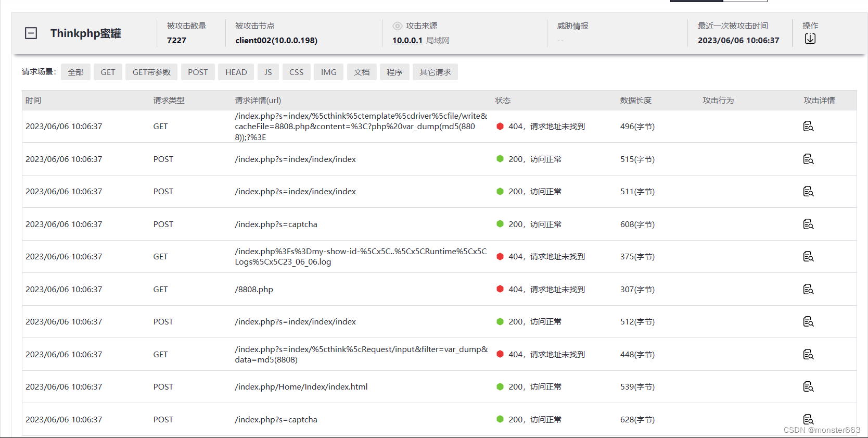Select the 文档 request filter
This screenshot has width=868, height=438.
[362, 72]
